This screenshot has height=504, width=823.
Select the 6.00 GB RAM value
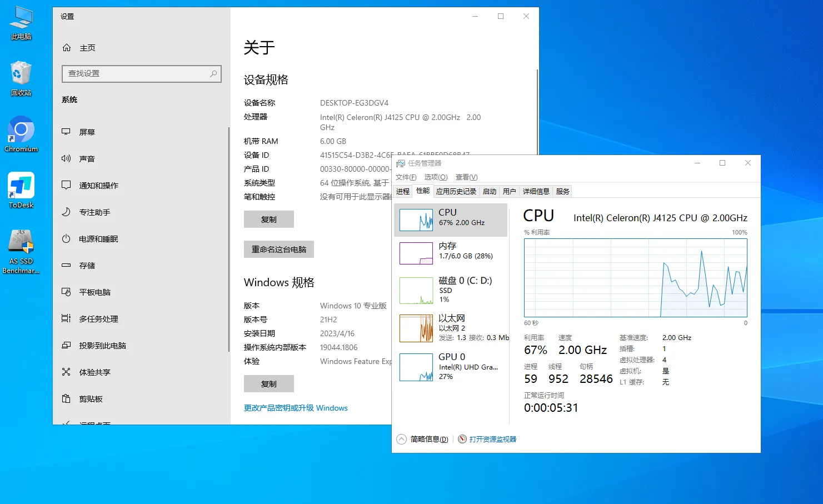coord(333,141)
